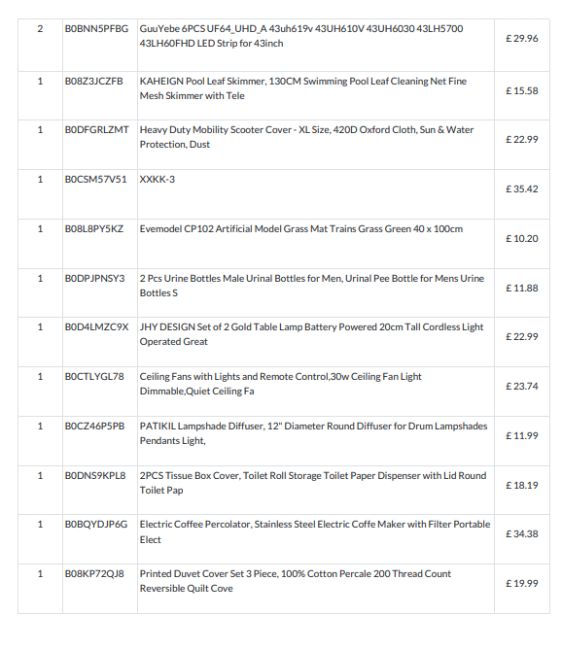562x650 pixels.
Task: Click the KAHEIGN Pool Leaf Skimmer description
Action: point(303,88)
